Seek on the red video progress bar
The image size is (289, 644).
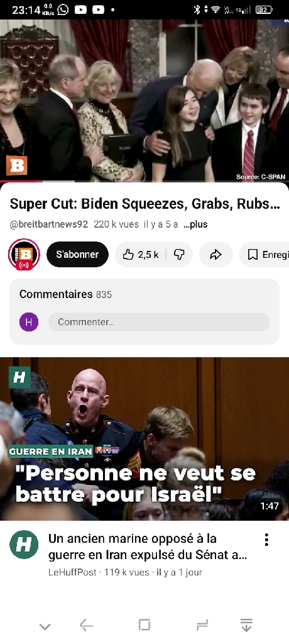pyautogui.click(x=144, y=181)
